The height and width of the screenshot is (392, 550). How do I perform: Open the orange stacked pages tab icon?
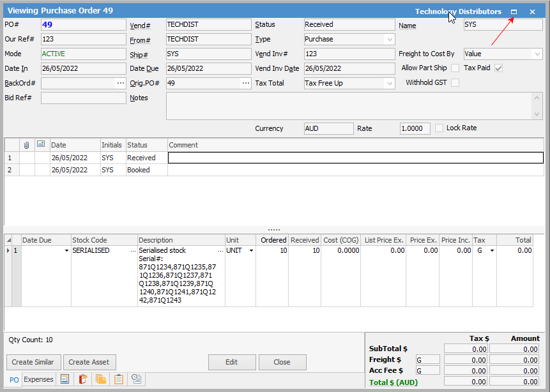(x=100, y=379)
